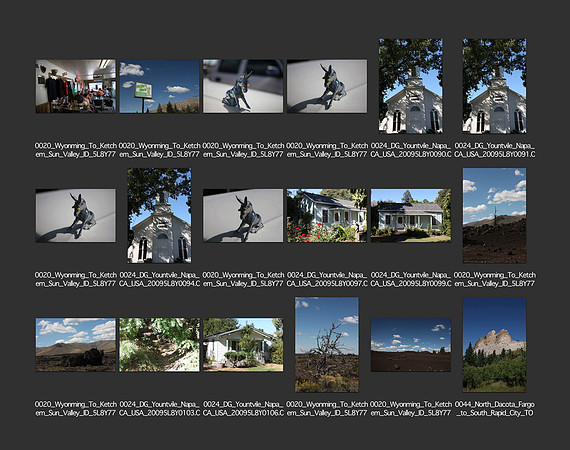
Task: Select the clothing store interior thumbnail
Action: click(x=76, y=86)
